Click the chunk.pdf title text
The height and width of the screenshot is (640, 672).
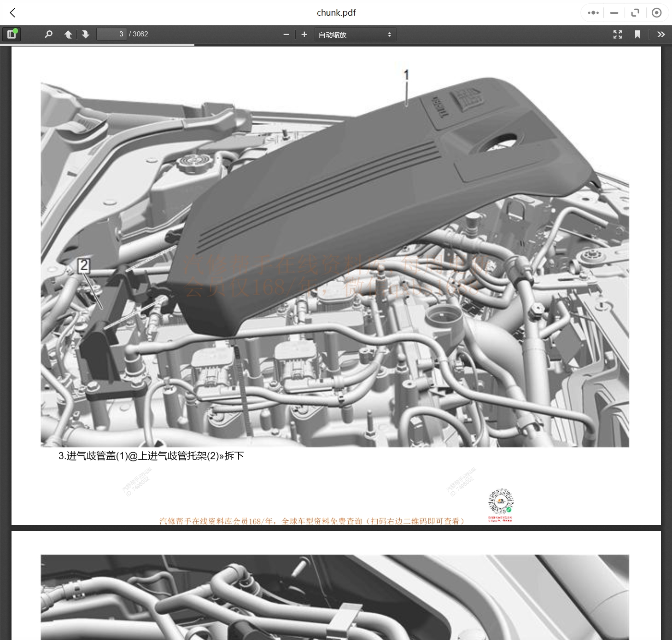pyautogui.click(x=336, y=13)
